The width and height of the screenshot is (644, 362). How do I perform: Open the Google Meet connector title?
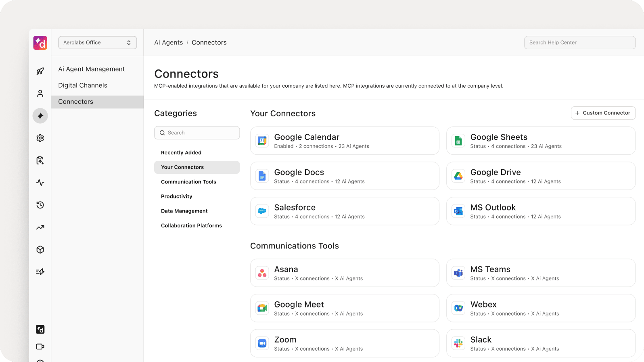(x=299, y=305)
